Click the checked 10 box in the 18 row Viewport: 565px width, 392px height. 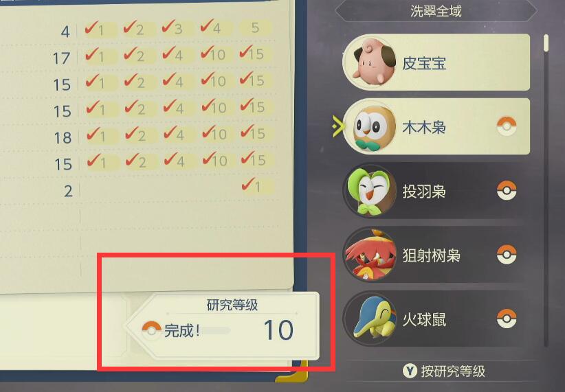click(214, 134)
